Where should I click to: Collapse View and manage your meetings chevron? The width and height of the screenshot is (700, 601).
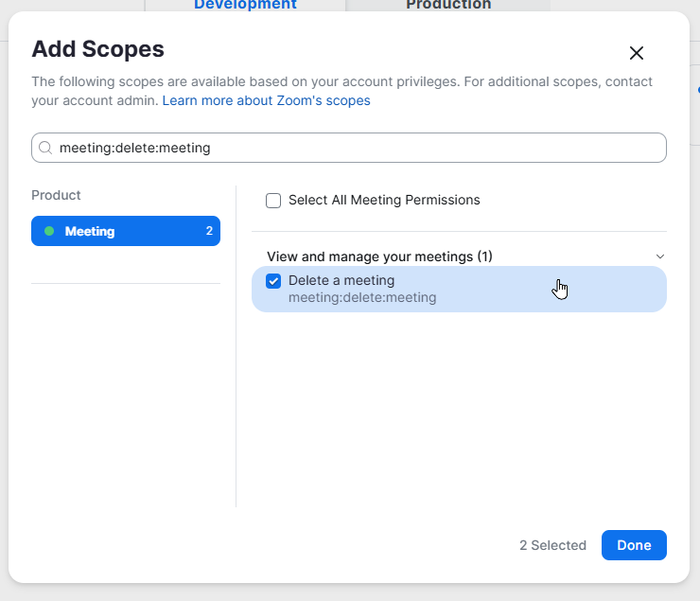660,256
